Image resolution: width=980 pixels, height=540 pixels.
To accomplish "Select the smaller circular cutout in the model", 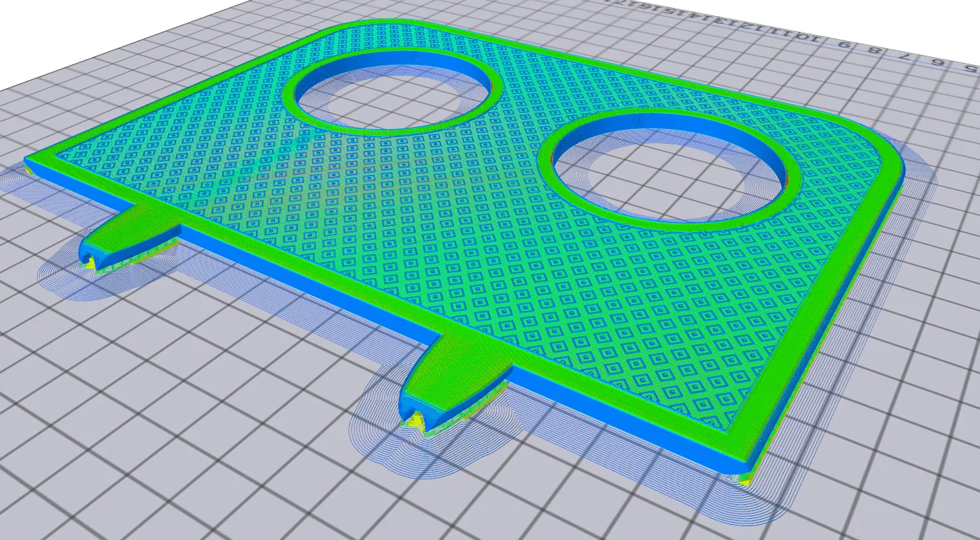I will click(x=394, y=91).
